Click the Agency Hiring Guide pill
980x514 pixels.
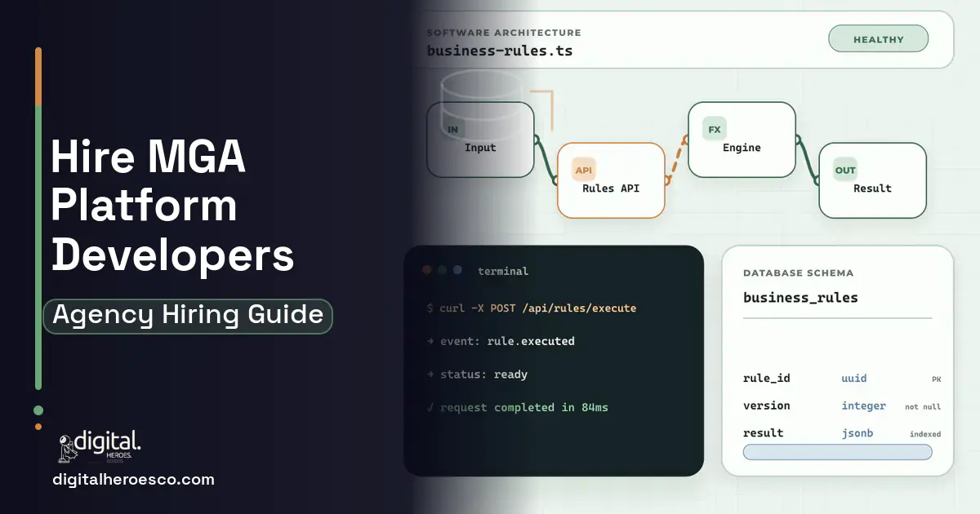tap(188, 315)
